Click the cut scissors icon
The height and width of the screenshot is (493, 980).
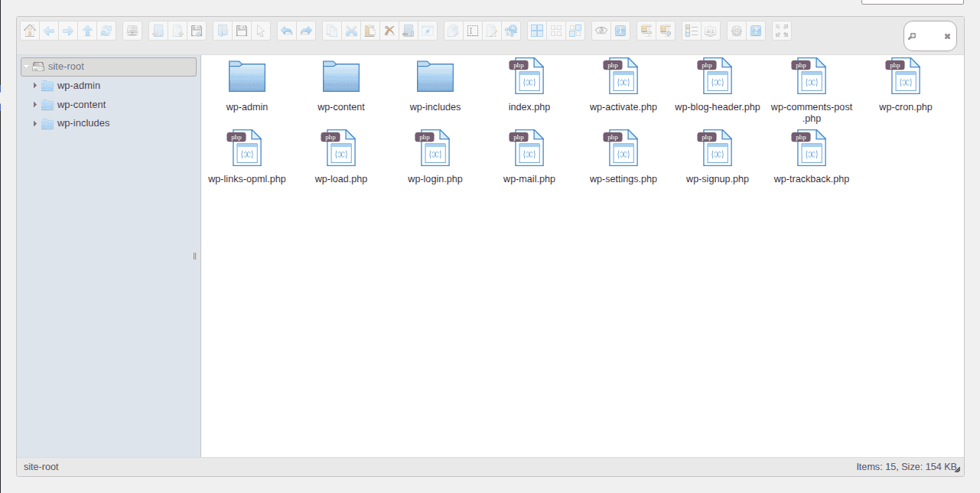(351, 31)
